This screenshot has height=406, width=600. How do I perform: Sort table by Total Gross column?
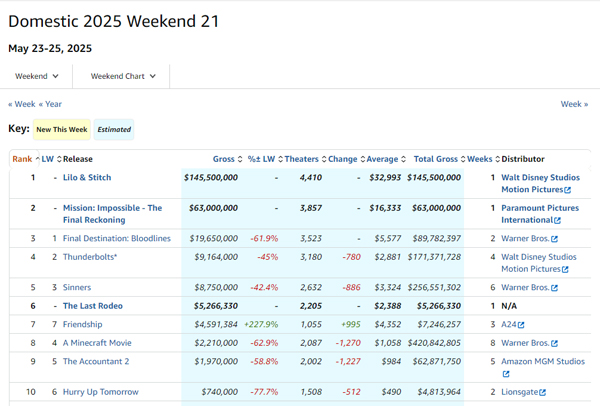440,159
